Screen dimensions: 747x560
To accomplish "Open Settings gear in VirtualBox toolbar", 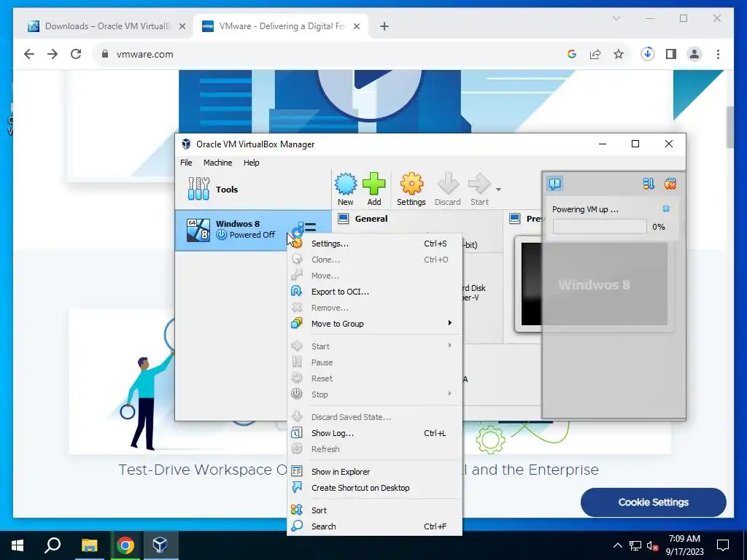I will 411,184.
